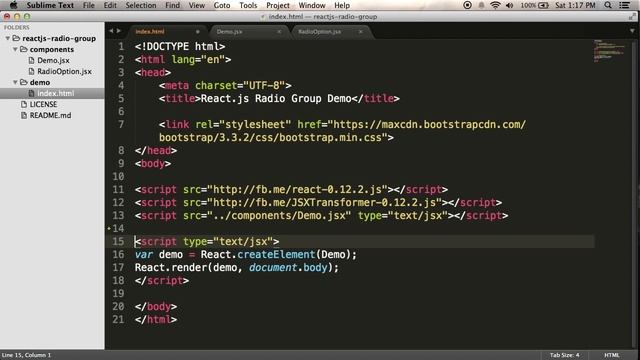The height and width of the screenshot is (360, 640).
Task: Open the Selection menu
Action: click(x=141, y=5)
